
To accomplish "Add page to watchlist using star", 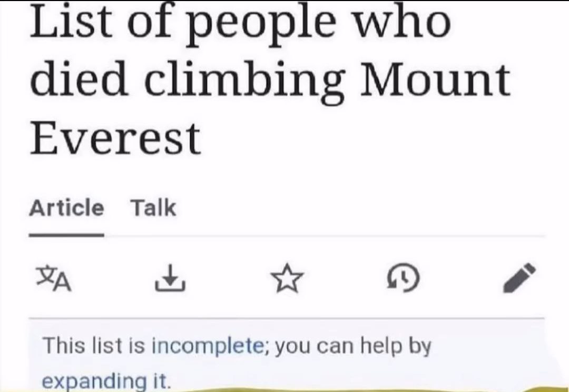I will point(287,278).
